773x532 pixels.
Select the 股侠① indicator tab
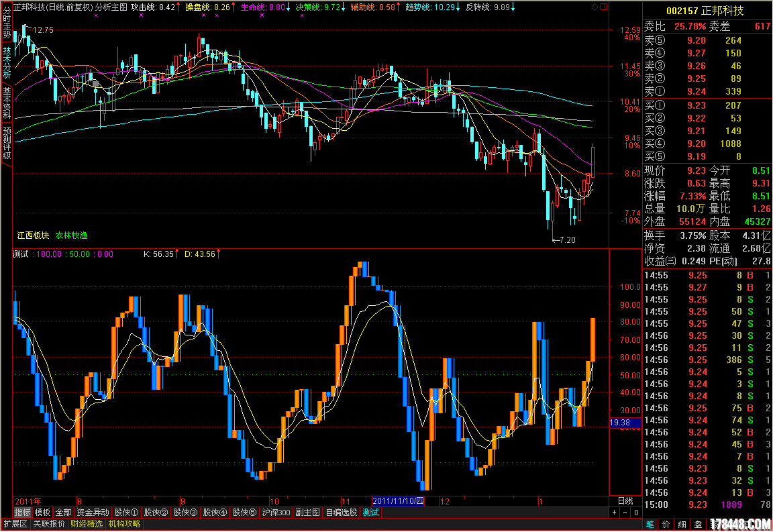click(126, 513)
